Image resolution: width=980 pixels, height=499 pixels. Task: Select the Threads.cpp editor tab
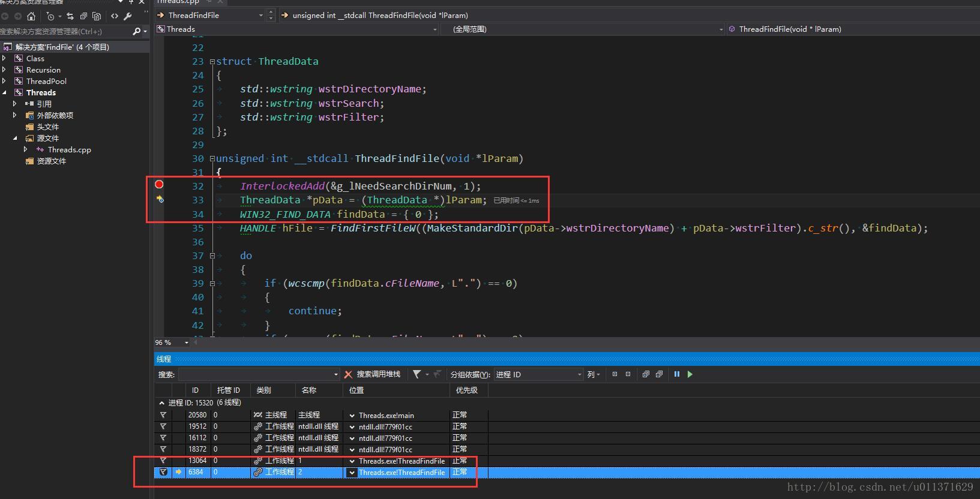178,2
